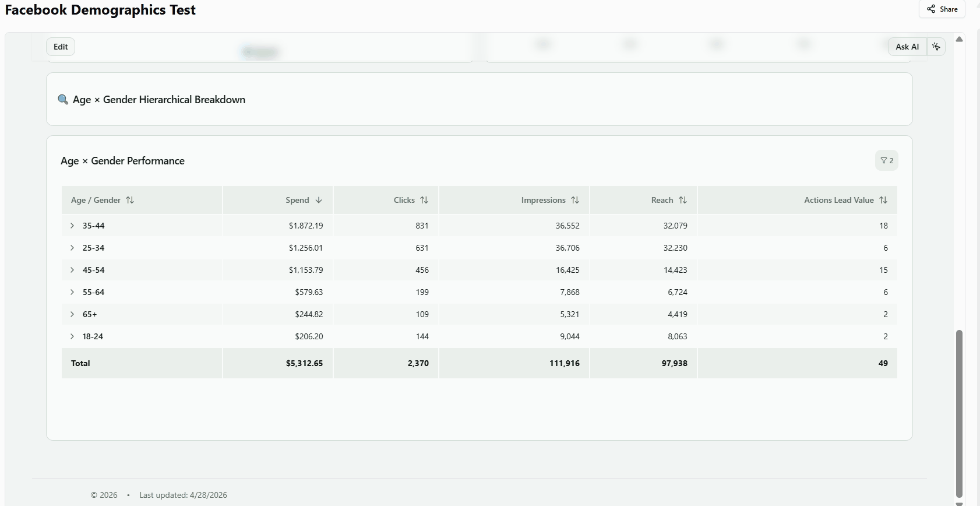Open the Ask AI assistant
This screenshot has width=980, height=506.
tap(907, 47)
